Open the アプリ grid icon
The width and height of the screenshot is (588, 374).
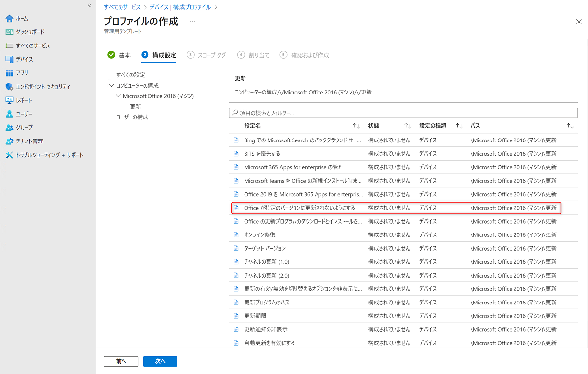point(9,73)
